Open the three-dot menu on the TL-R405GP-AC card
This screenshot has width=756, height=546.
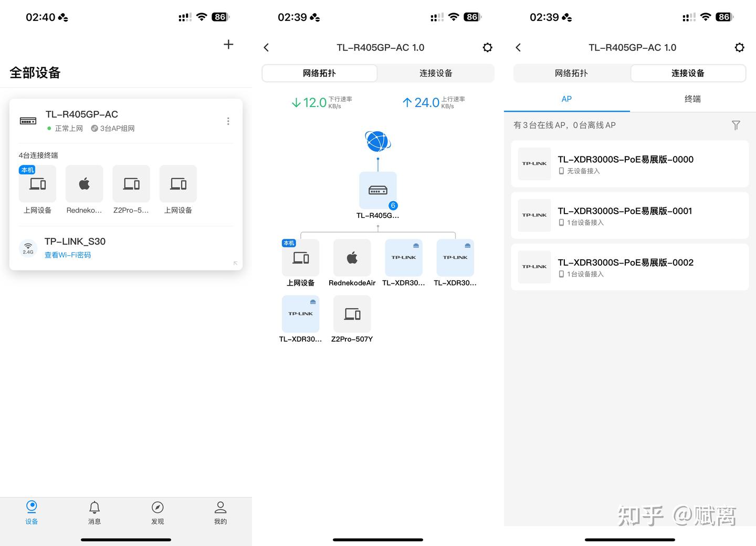(x=228, y=121)
